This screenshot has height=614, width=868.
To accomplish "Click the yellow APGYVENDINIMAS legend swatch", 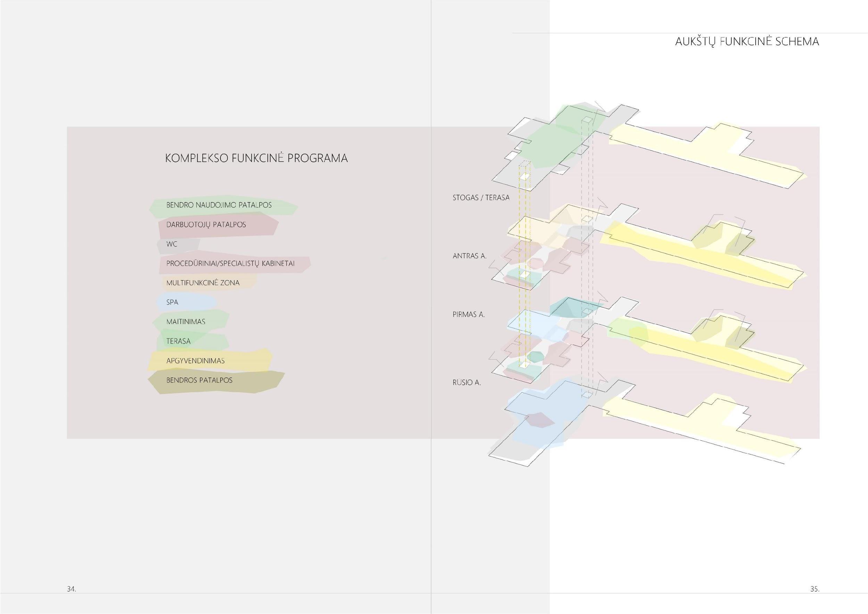I will (210, 361).
